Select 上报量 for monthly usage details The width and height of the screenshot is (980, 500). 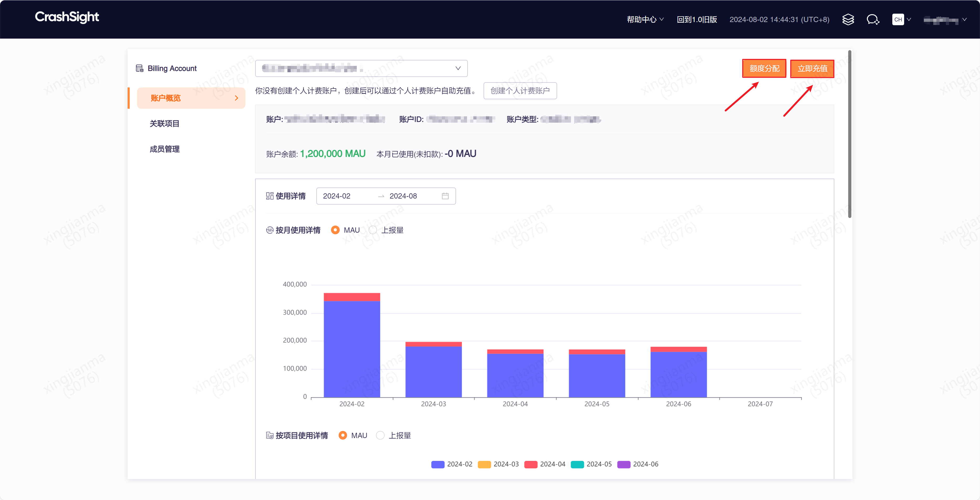373,230
